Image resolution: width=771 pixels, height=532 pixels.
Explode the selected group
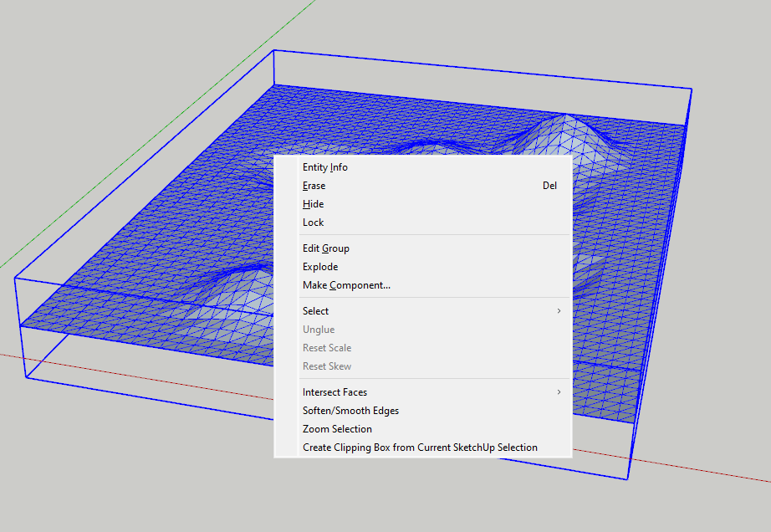[320, 267]
